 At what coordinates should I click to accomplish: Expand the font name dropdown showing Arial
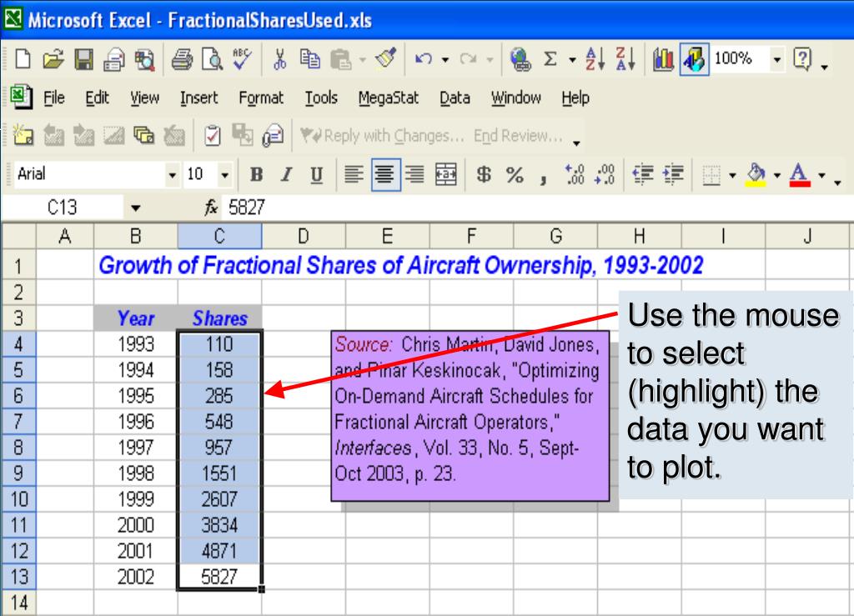[x=172, y=175]
